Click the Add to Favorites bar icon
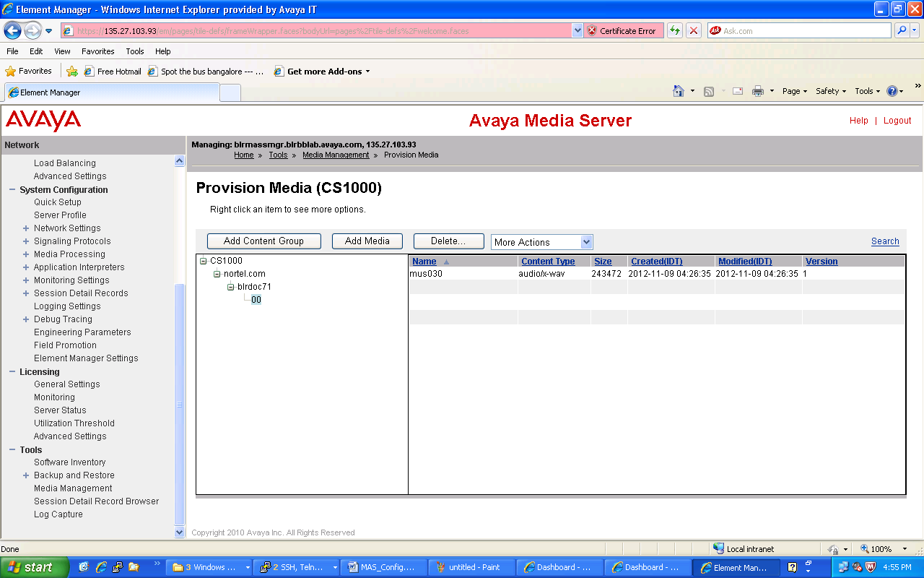The image size is (924, 578). point(72,71)
